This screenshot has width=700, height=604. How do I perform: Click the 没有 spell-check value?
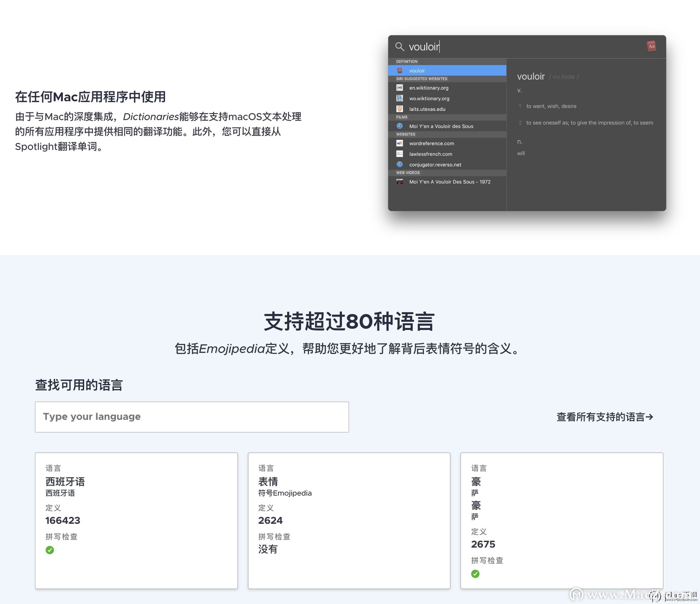tap(268, 549)
